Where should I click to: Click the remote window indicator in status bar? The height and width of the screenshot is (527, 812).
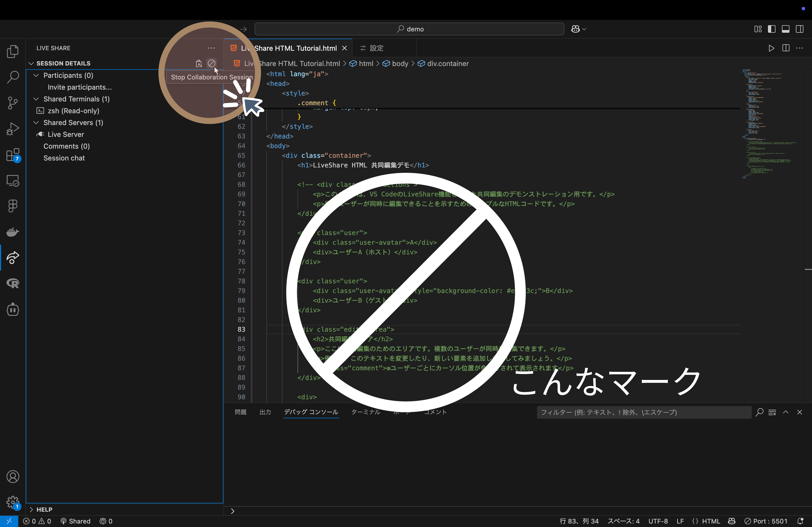coord(9,521)
